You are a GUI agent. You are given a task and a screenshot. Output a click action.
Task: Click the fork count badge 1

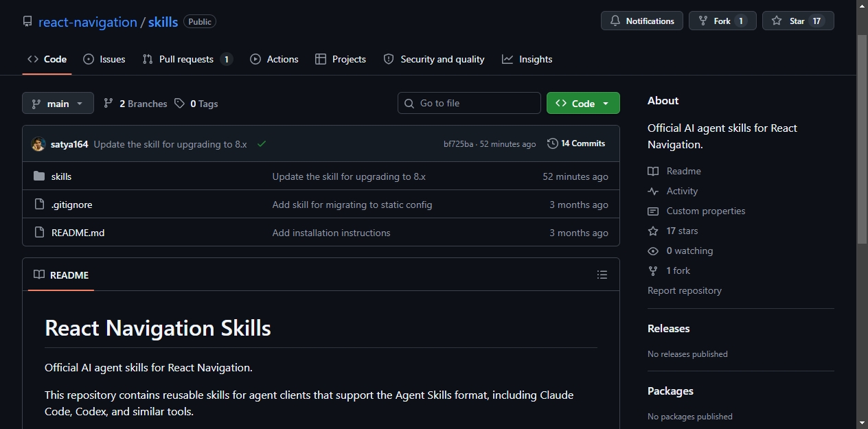coord(741,21)
